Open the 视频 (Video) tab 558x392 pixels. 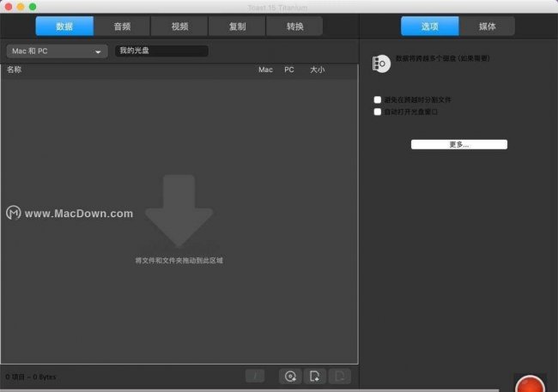(x=179, y=26)
